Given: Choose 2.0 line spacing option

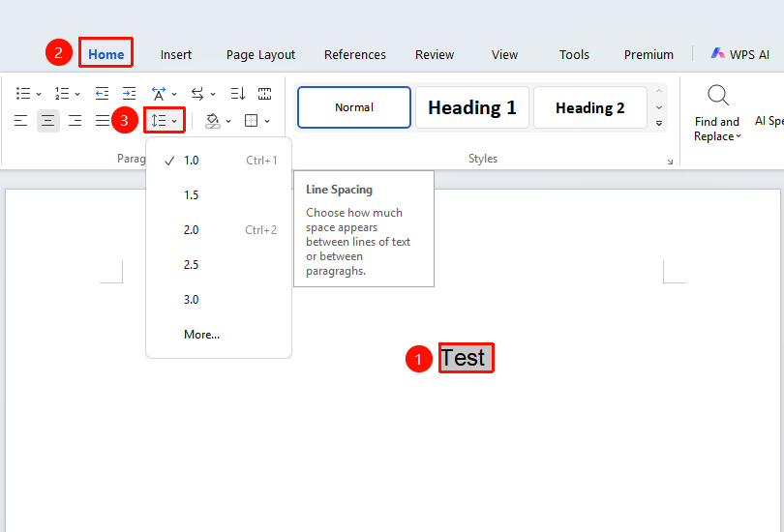Looking at the screenshot, I should [219, 230].
